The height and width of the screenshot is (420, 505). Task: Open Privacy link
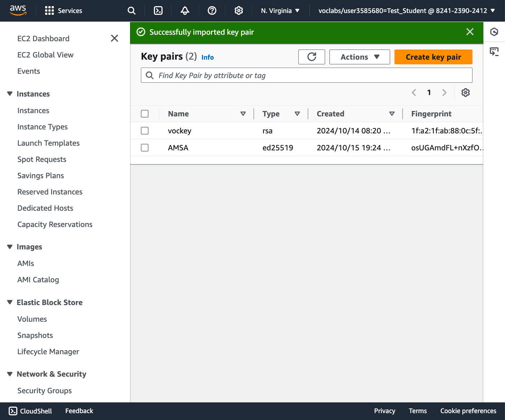point(385,411)
